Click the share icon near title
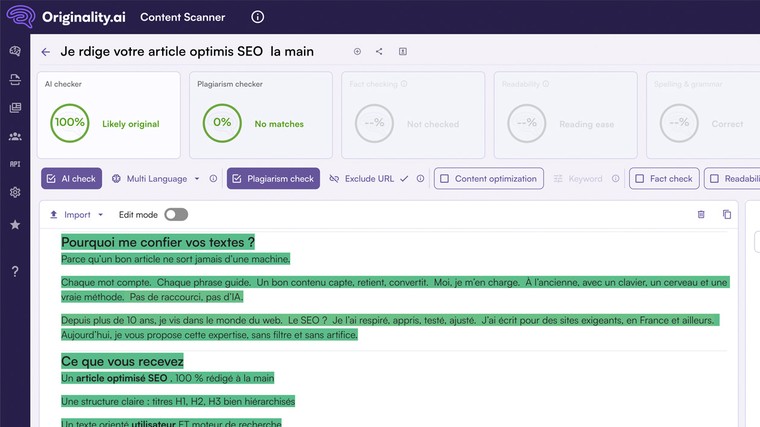 [x=379, y=51]
